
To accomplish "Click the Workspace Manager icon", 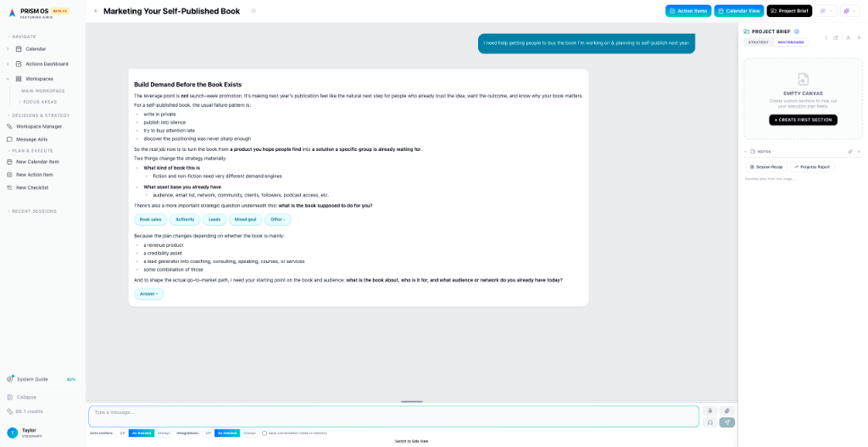I will coord(8,126).
